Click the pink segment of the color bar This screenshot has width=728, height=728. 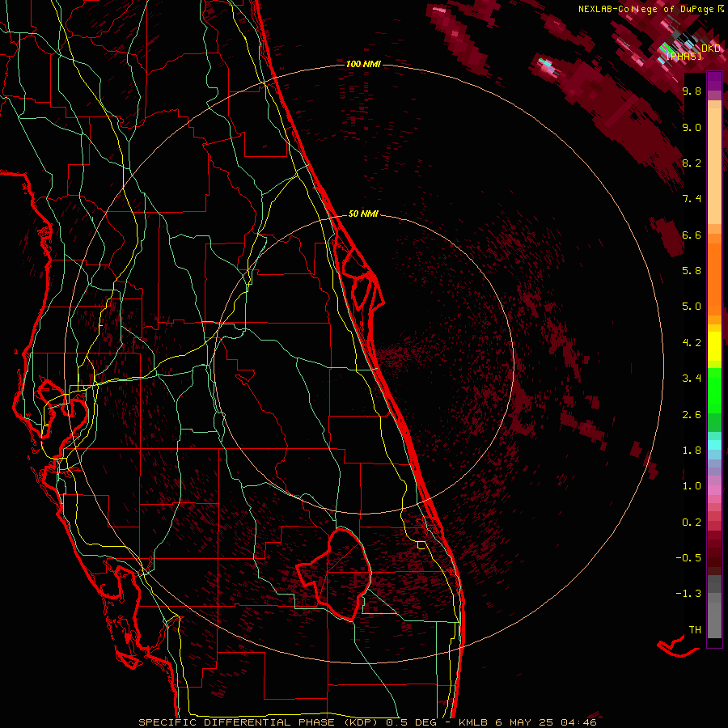click(x=714, y=490)
